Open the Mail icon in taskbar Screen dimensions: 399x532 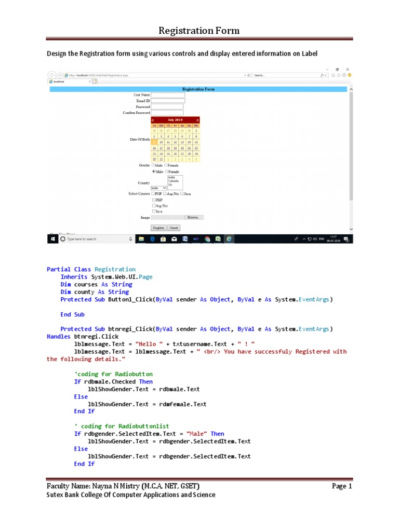[x=174, y=239]
